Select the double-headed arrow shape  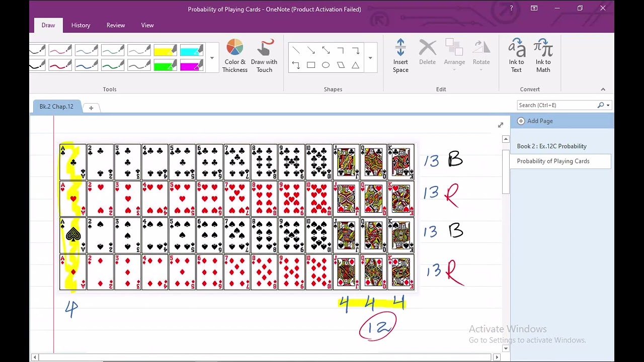click(x=326, y=50)
